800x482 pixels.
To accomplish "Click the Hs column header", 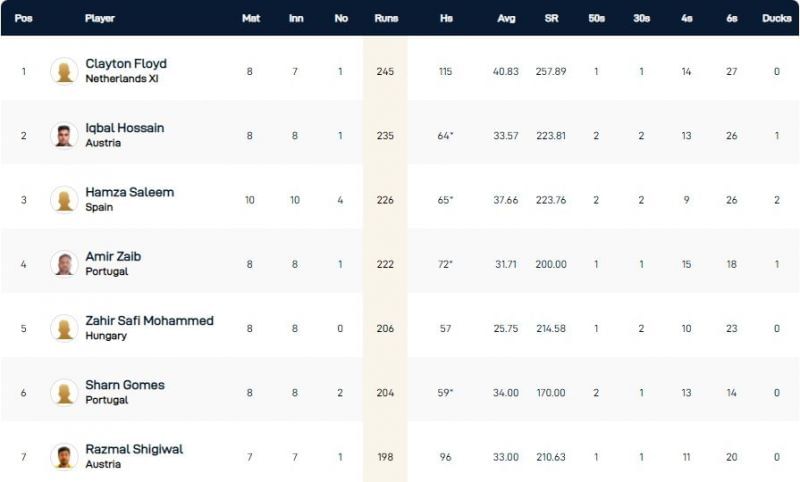I will point(445,18).
